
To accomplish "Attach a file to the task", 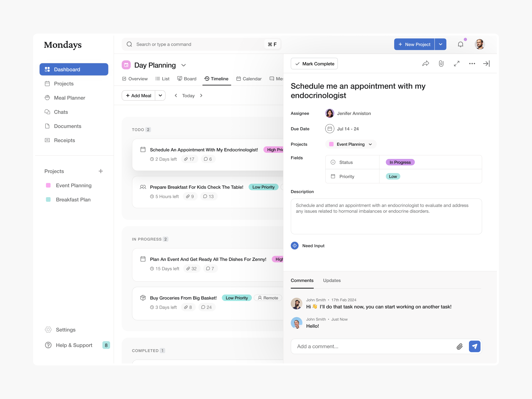I will tap(441, 64).
